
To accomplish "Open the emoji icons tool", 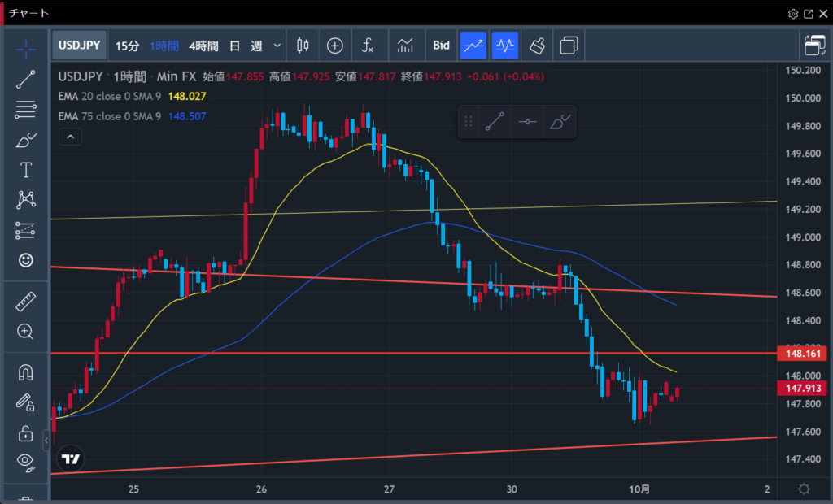I will tap(26, 261).
